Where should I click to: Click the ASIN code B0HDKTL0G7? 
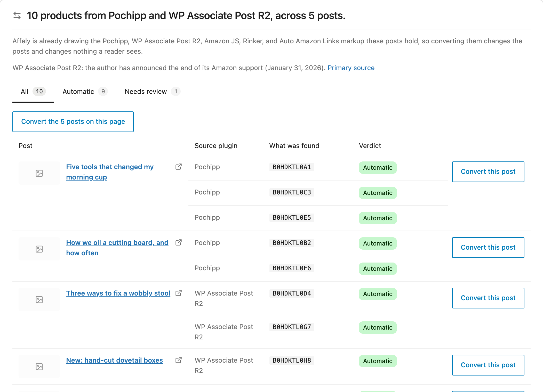point(292,327)
